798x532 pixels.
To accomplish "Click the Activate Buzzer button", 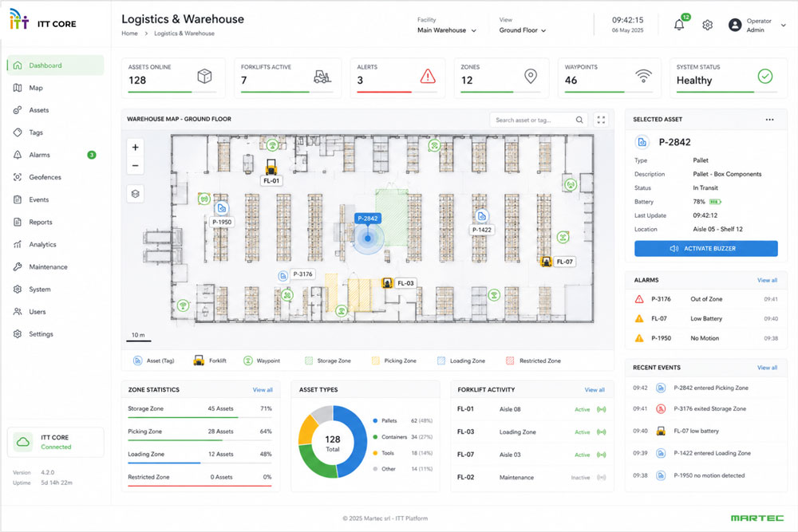I will pyautogui.click(x=706, y=249).
